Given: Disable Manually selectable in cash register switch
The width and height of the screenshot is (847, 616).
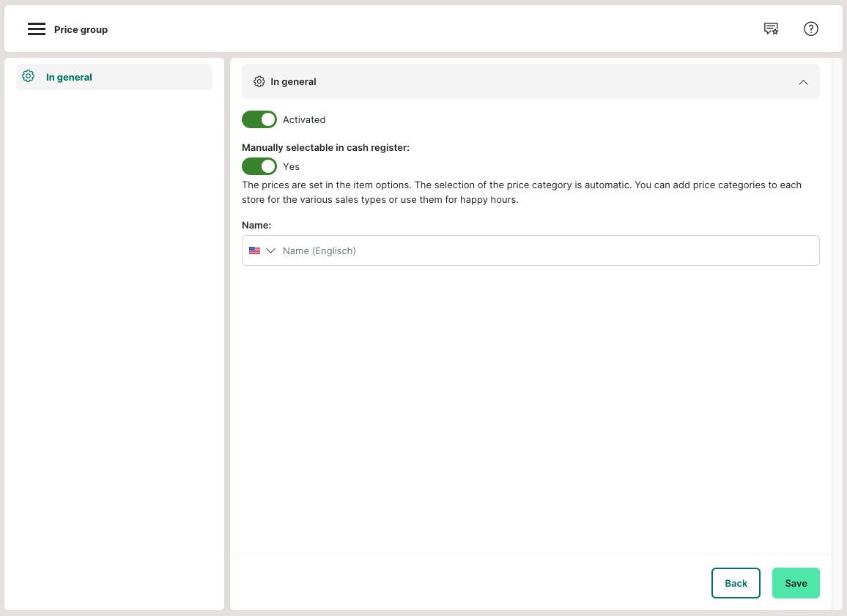Looking at the screenshot, I should coord(259,166).
